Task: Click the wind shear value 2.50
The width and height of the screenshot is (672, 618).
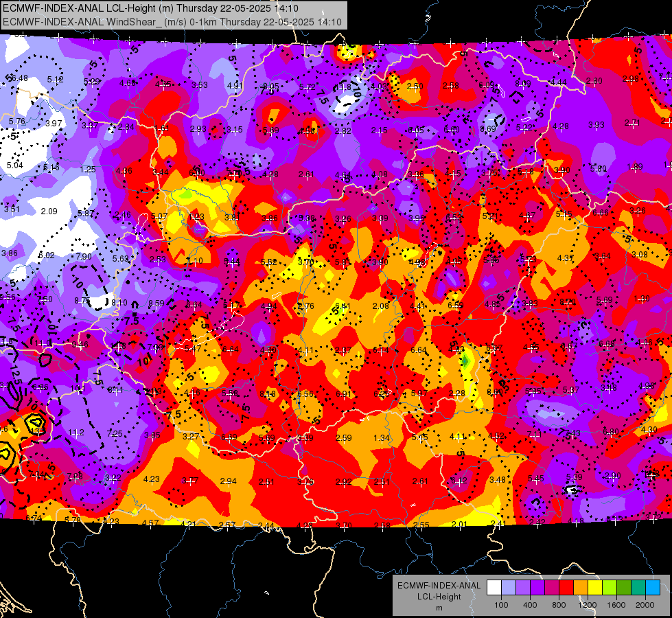Action: (415, 87)
